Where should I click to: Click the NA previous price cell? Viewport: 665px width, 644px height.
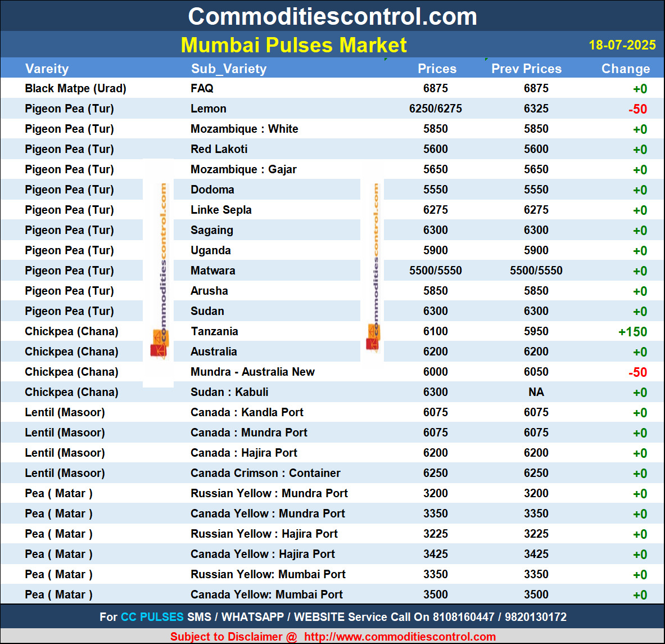536,392
